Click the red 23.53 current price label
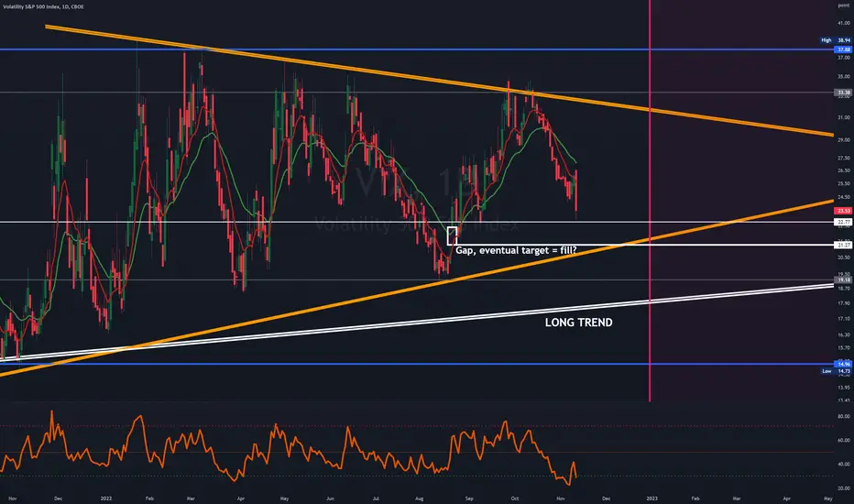This screenshot has width=854, height=504. click(x=843, y=211)
